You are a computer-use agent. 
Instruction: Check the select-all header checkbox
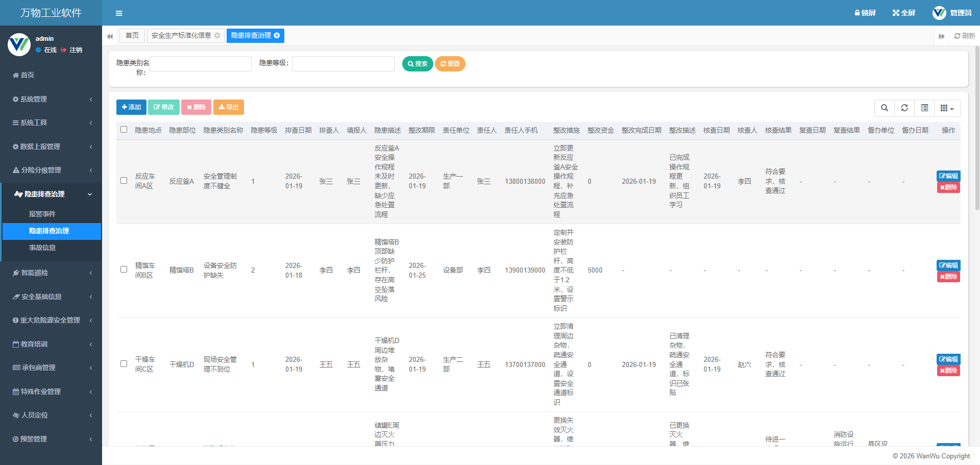click(x=124, y=130)
